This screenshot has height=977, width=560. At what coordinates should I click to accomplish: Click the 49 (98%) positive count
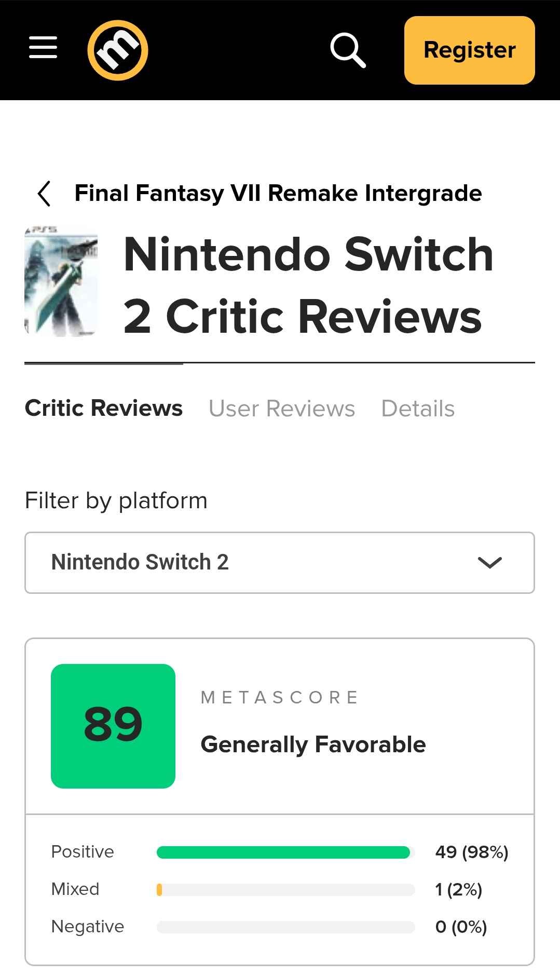[x=471, y=852]
